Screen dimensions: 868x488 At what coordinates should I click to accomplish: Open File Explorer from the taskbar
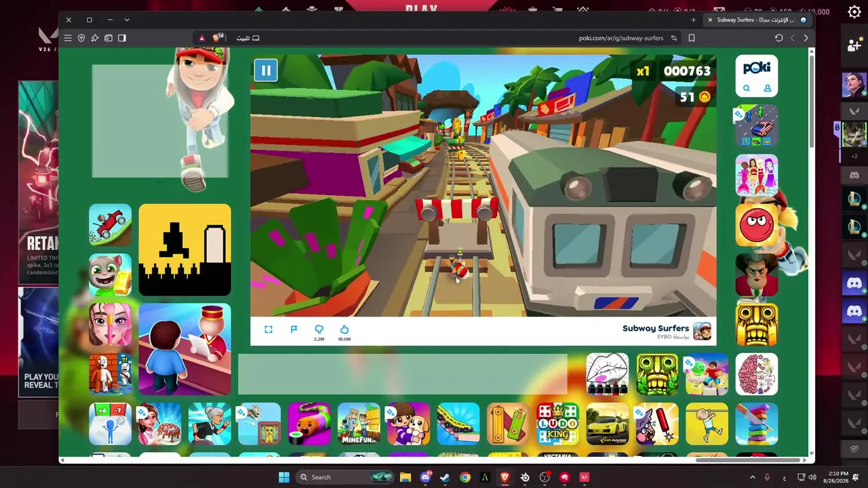406,477
